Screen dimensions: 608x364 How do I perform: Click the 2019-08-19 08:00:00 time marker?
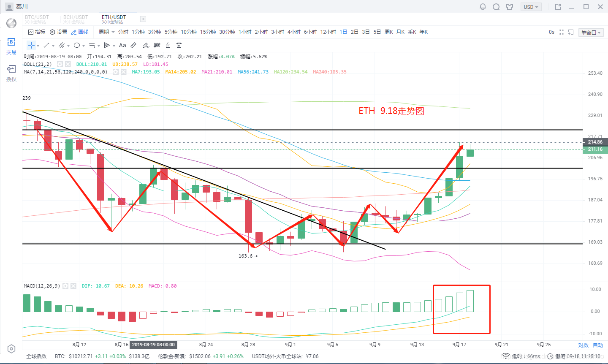point(153,345)
